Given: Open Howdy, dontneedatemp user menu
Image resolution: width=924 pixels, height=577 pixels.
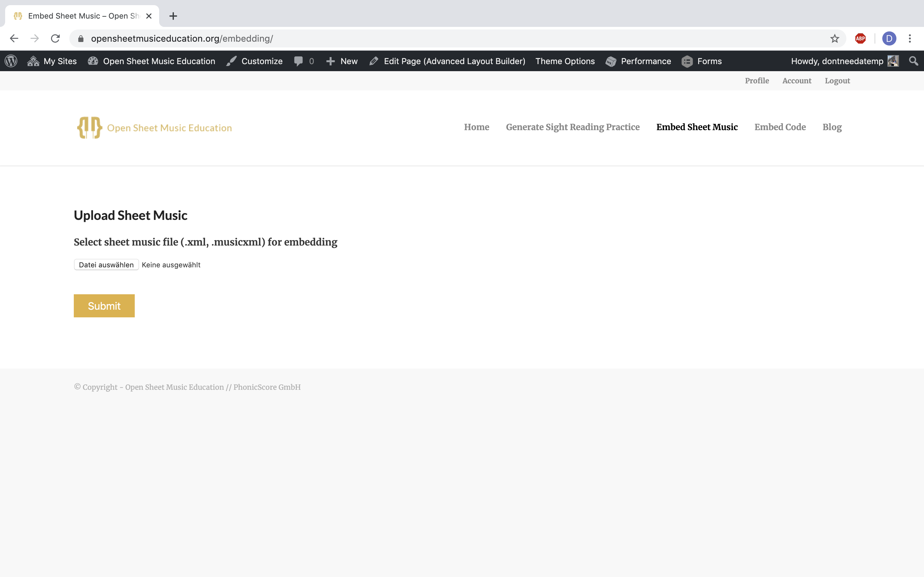Looking at the screenshot, I should click(x=844, y=61).
